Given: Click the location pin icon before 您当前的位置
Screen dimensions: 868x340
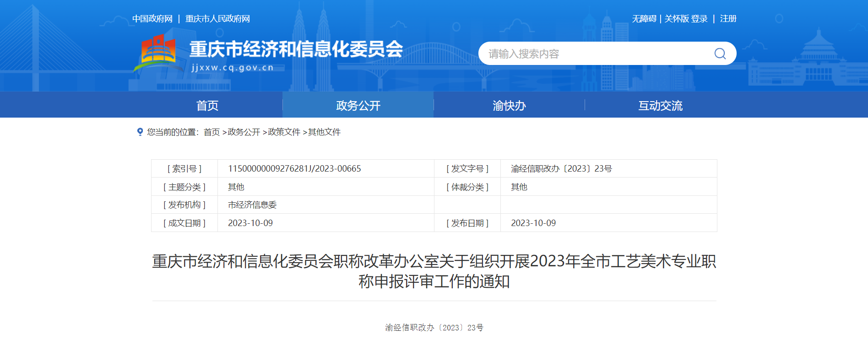Looking at the screenshot, I should 140,132.
